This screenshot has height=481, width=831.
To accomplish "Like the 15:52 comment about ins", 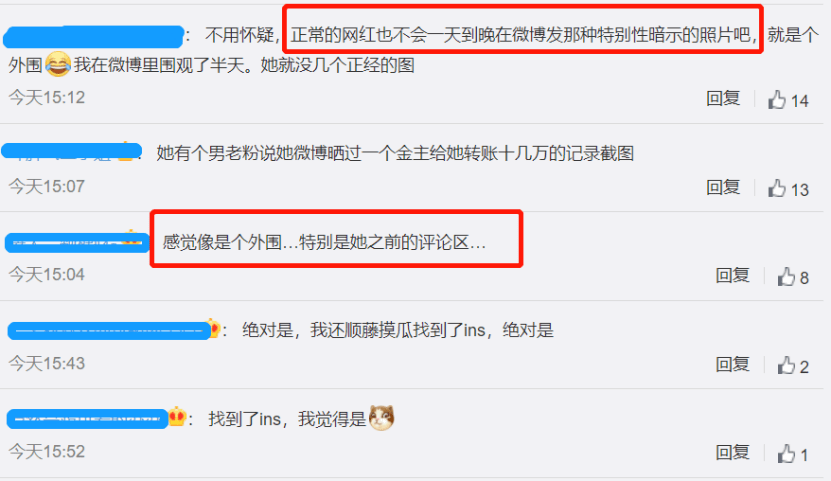I will point(786,453).
